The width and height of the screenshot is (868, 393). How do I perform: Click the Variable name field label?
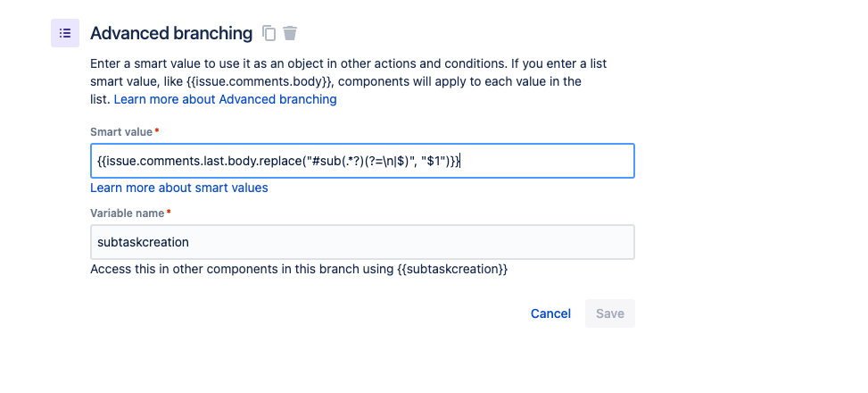point(128,213)
